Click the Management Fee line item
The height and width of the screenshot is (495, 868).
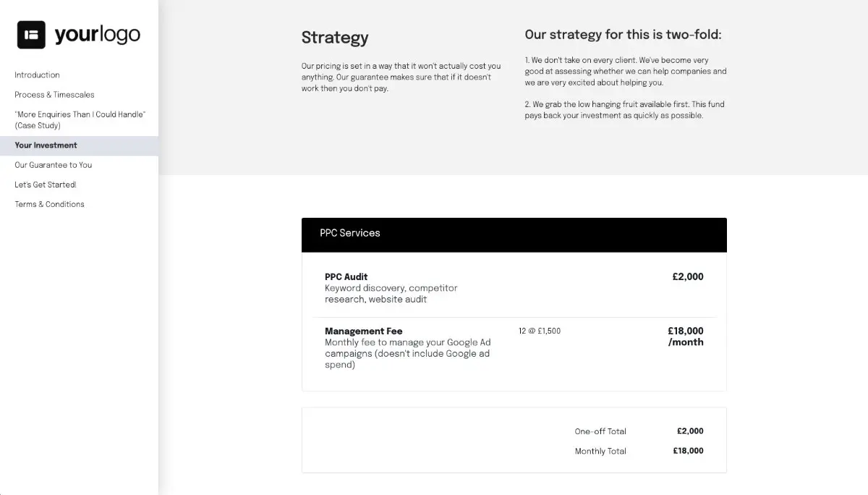coord(364,331)
